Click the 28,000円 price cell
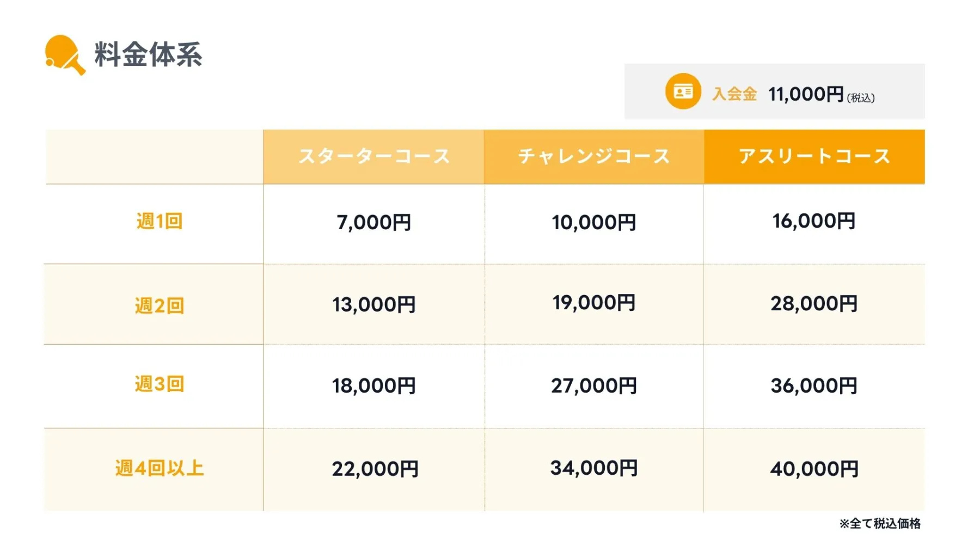 [x=814, y=304]
